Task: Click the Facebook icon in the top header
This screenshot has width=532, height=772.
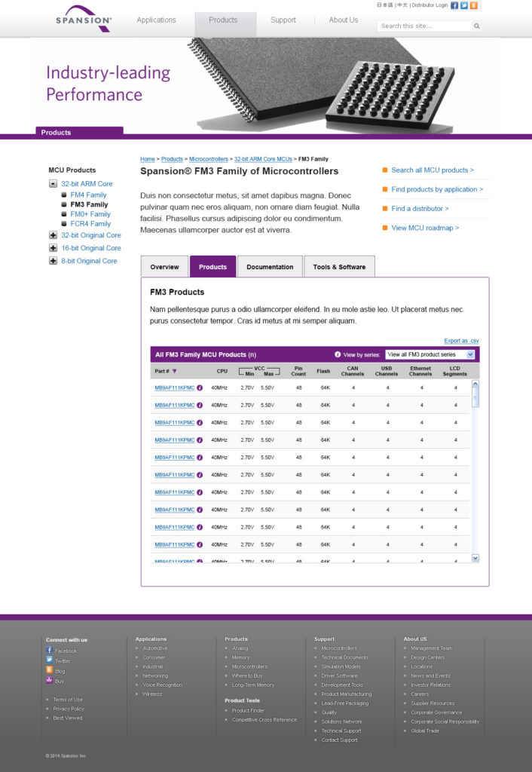Action: click(x=454, y=5)
